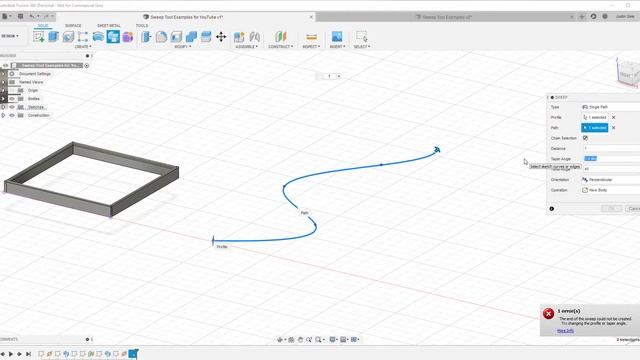Click the OK button in Sweep dialog
Viewport: 640px width, 360px height.
click(611, 209)
